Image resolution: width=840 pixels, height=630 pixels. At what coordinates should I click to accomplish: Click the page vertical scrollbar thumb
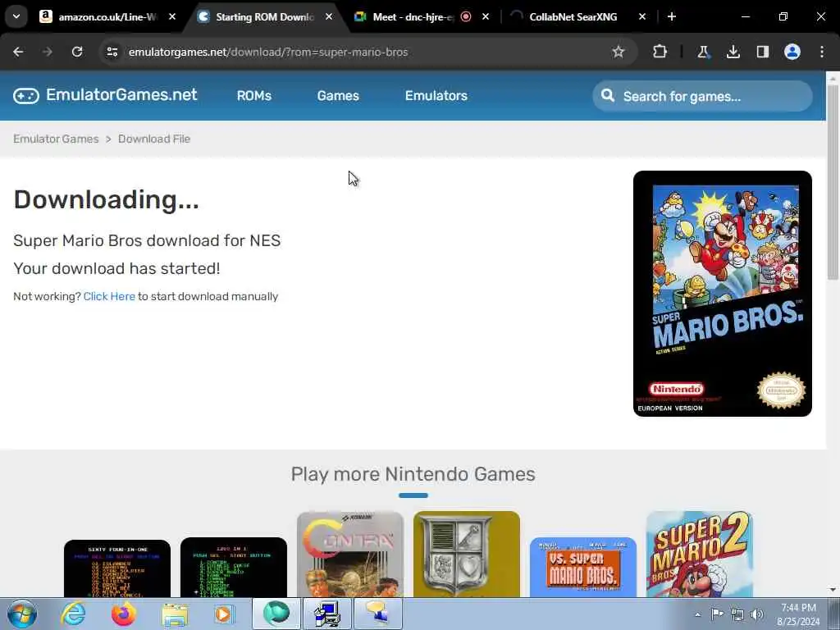[x=833, y=182]
